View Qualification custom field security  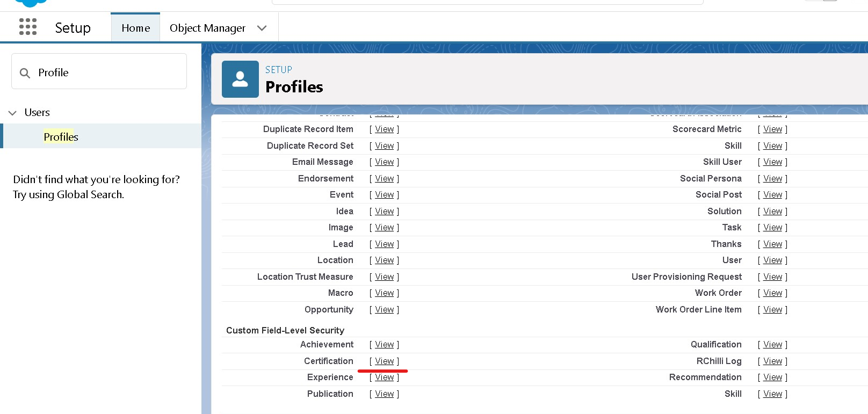[773, 344]
